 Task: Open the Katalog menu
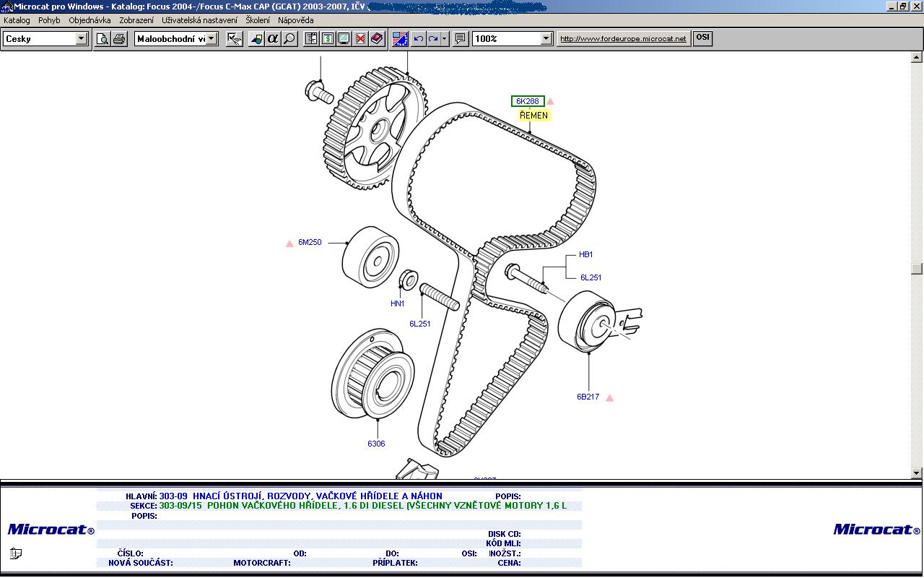coord(17,20)
